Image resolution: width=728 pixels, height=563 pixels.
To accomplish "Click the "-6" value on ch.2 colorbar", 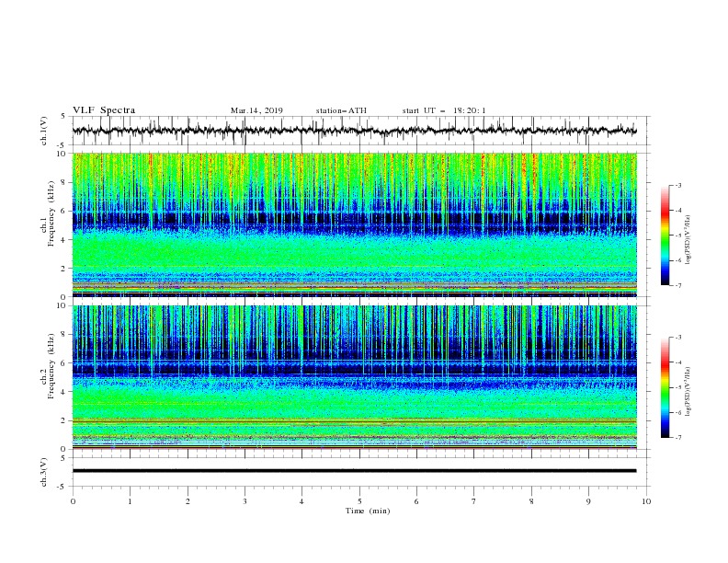I will [677, 412].
